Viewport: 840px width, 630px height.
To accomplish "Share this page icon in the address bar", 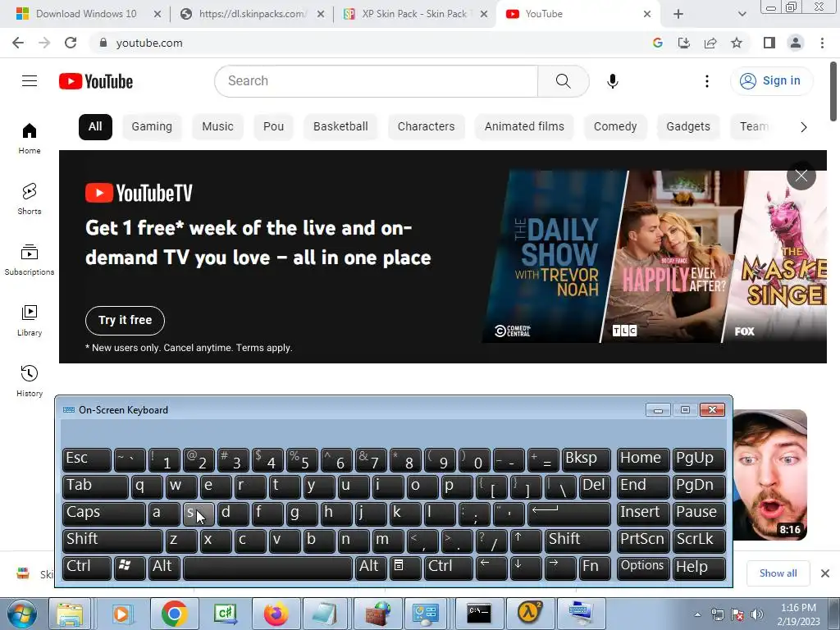I will pyautogui.click(x=710, y=43).
